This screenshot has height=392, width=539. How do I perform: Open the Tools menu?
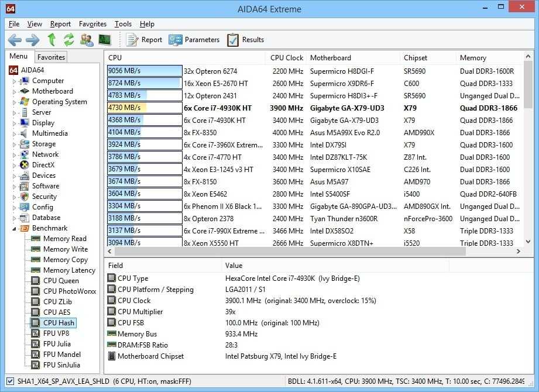(123, 24)
